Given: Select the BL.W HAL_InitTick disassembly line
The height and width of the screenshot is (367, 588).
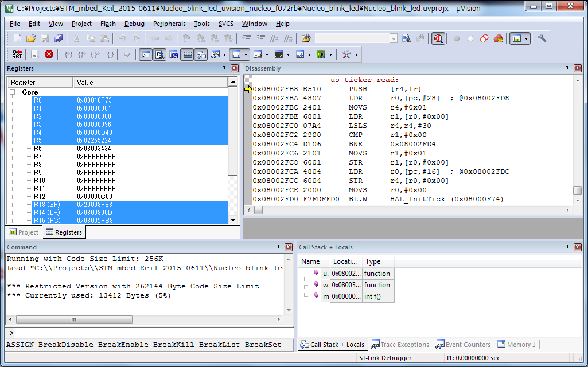Looking at the screenshot, I should click(378, 199).
